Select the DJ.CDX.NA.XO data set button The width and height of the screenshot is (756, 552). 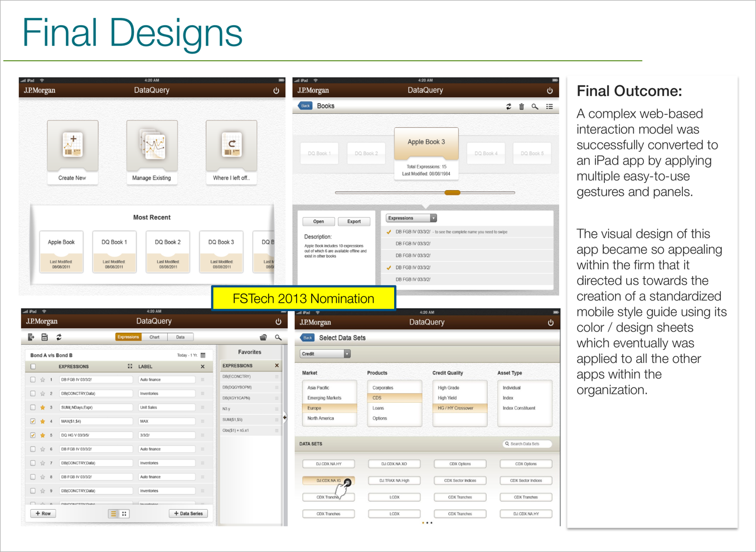click(394, 464)
